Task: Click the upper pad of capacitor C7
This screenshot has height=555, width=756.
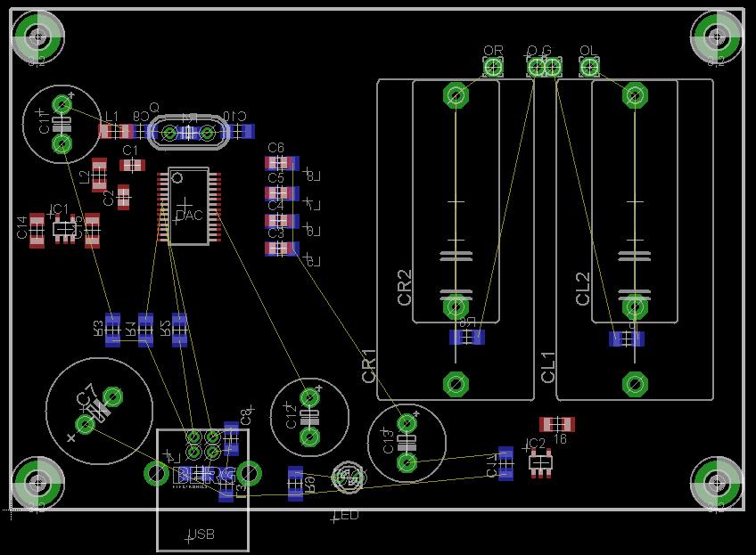Action: [113, 397]
